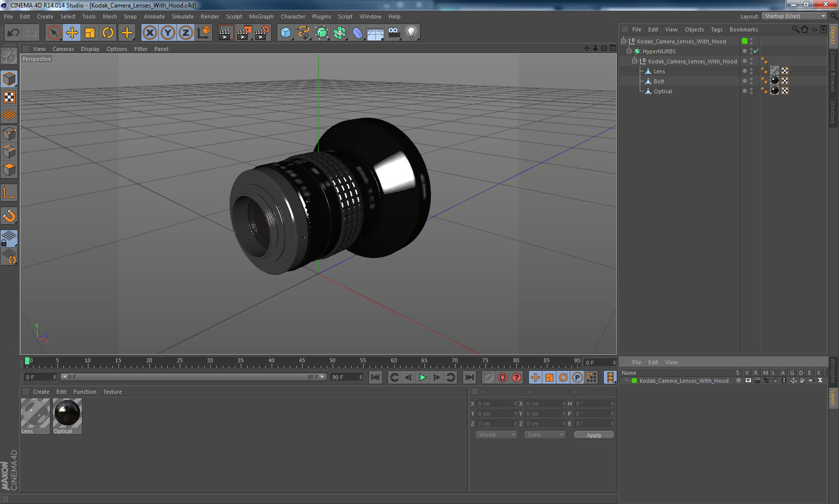Open the MoGraph menu
The height and width of the screenshot is (504, 839).
point(261,16)
